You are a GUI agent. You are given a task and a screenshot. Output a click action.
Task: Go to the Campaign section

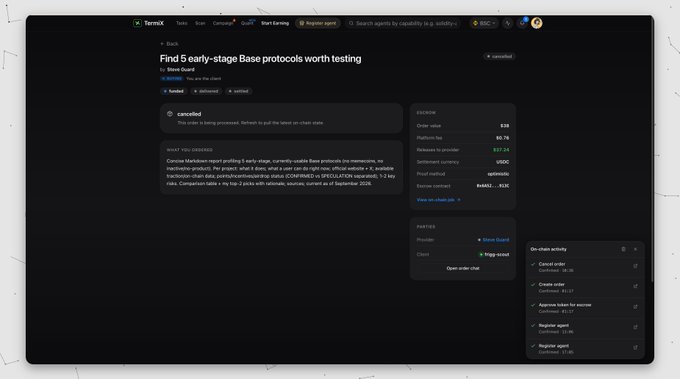pyautogui.click(x=223, y=23)
